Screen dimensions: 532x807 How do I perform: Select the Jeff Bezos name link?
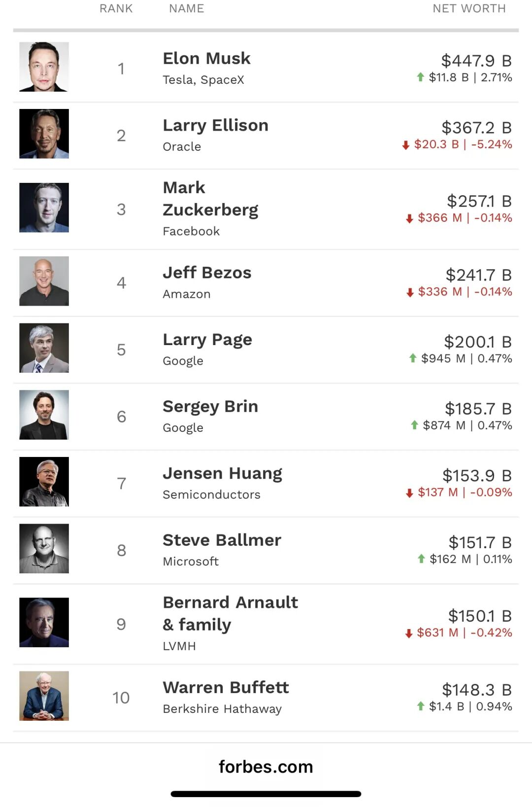click(x=207, y=273)
